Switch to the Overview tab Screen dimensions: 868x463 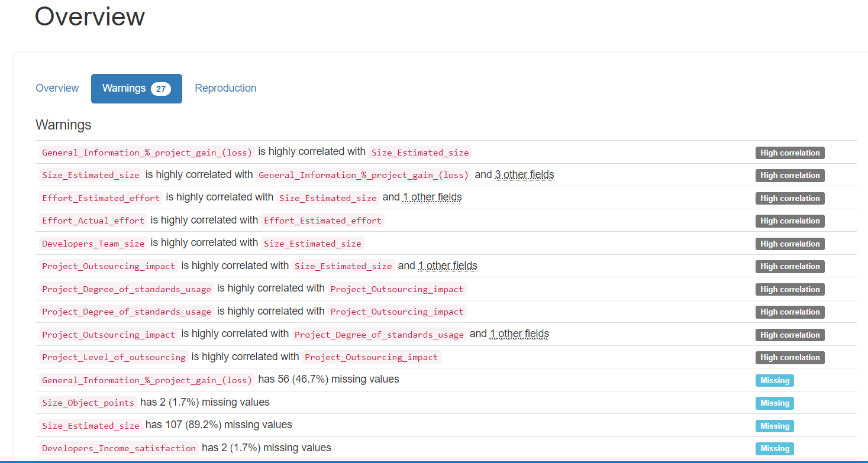pyautogui.click(x=57, y=88)
